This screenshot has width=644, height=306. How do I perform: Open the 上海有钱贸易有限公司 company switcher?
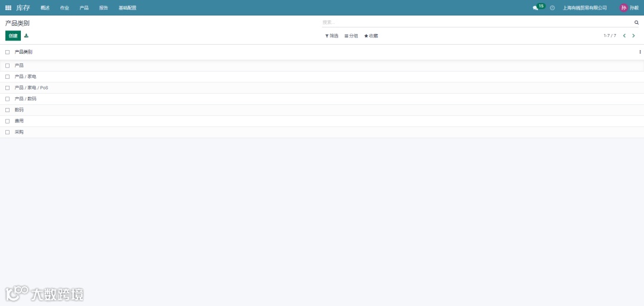point(585,8)
